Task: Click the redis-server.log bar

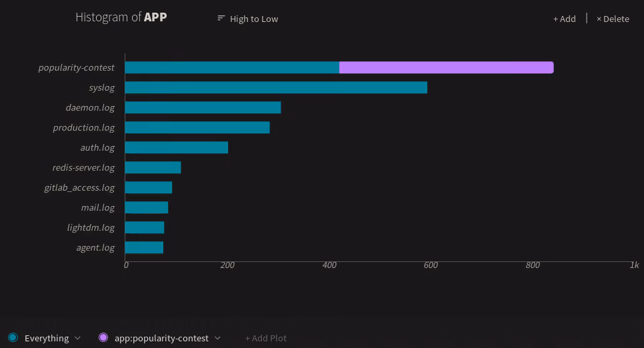Action: coord(153,167)
